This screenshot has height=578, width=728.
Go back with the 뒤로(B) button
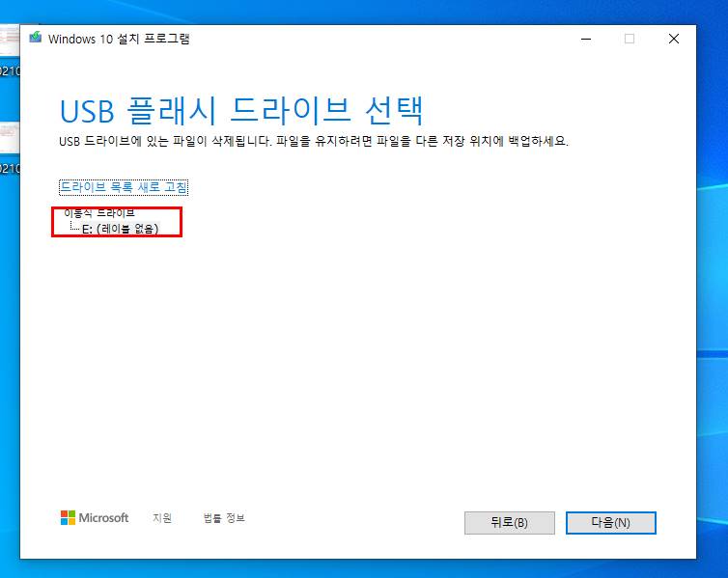tap(510, 523)
